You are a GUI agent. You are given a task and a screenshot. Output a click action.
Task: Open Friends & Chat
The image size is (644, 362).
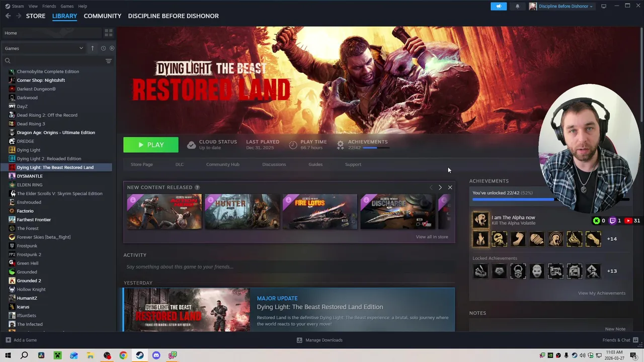(620, 340)
